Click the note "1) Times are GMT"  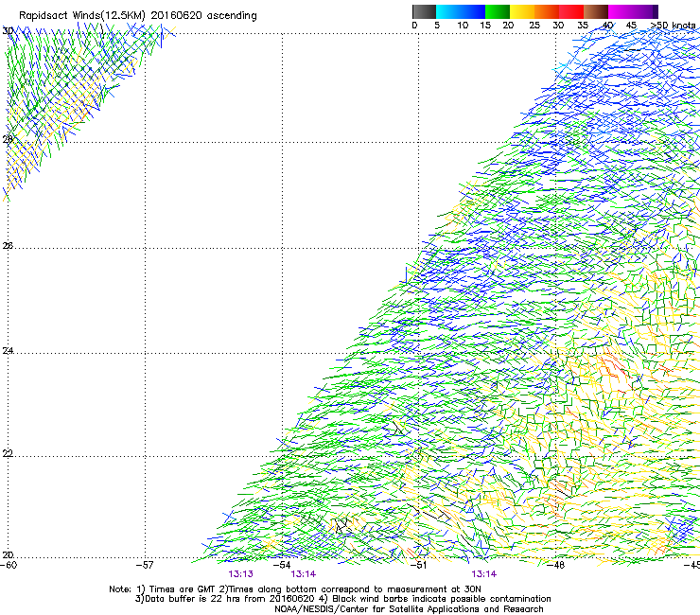tap(176, 589)
